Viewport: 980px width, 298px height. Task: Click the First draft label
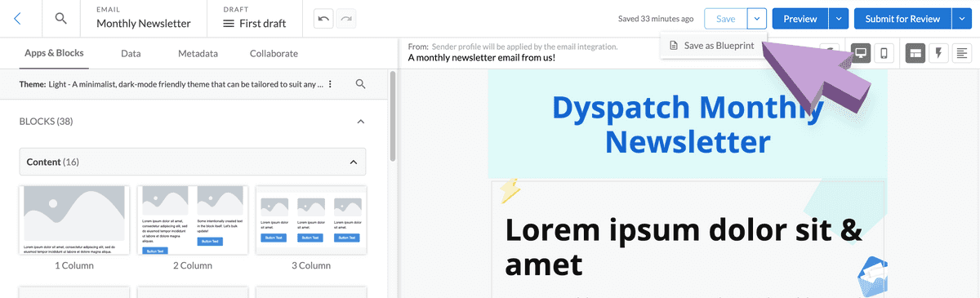point(263,24)
